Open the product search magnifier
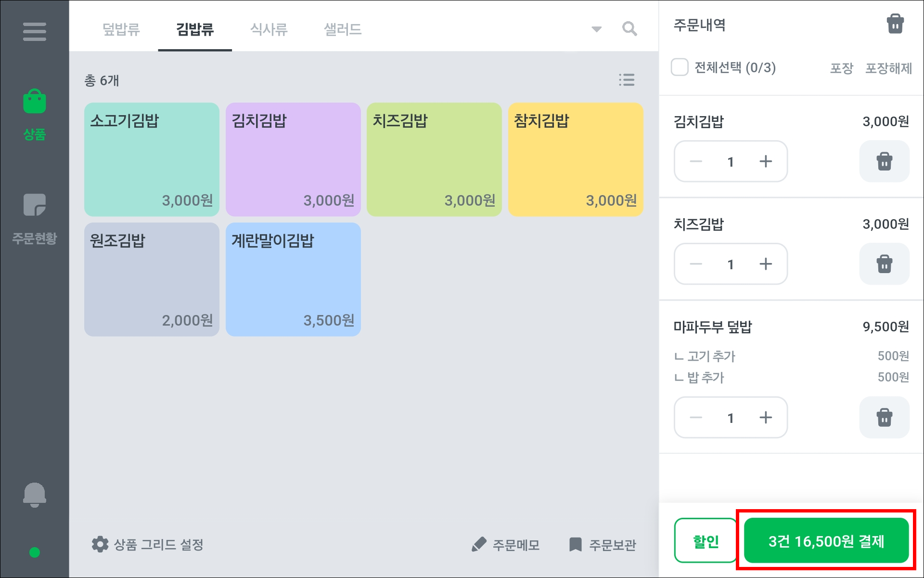This screenshot has width=924, height=578. tap(629, 29)
